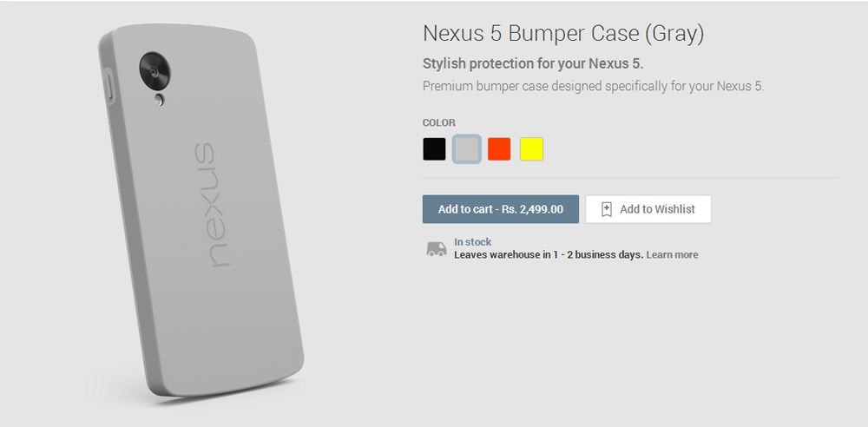Image resolution: width=868 pixels, height=427 pixels.
Task: Click the side volume button on the case
Action: [x=108, y=87]
